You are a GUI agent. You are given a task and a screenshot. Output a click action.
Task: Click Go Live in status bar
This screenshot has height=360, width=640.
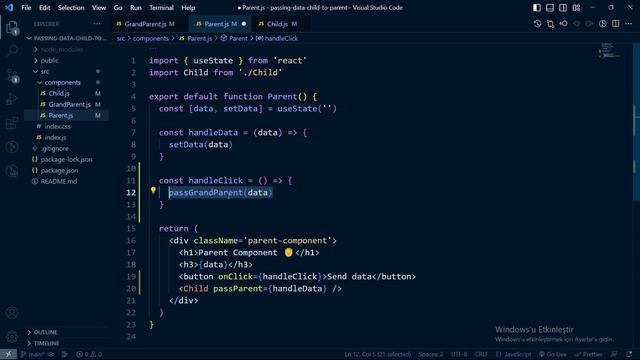point(553,354)
